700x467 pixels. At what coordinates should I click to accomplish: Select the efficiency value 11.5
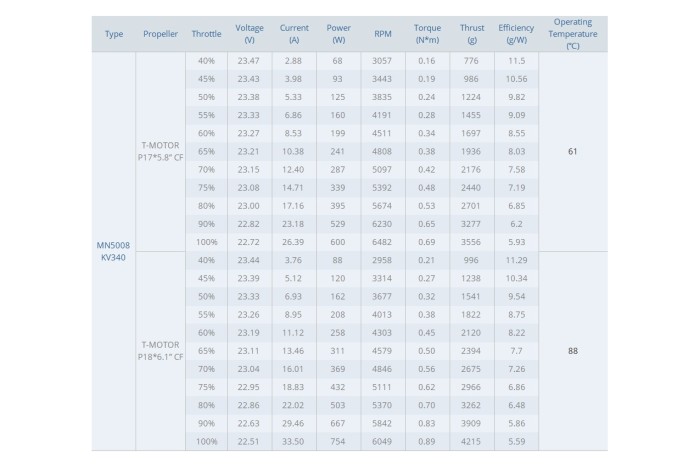click(x=517, y=61)
